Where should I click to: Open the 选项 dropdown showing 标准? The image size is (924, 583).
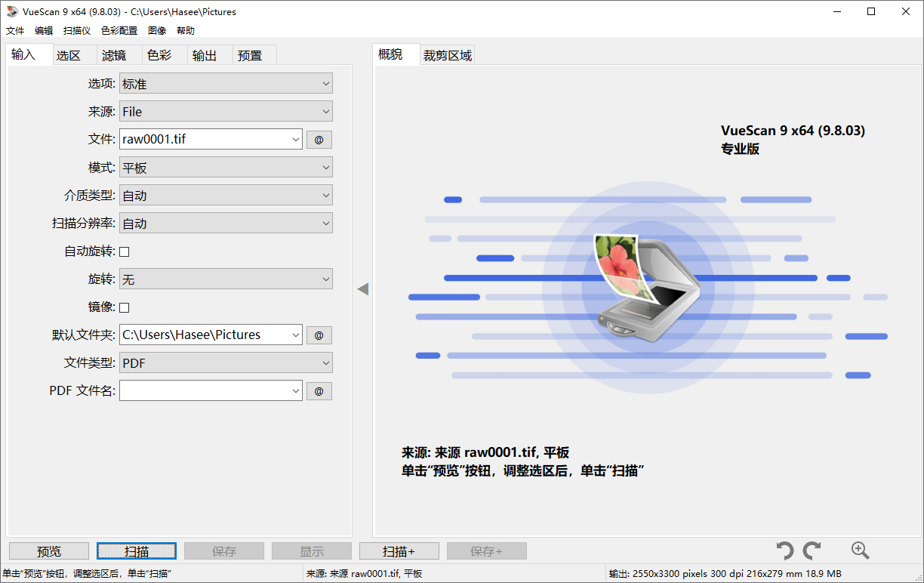[x=226, y=84]
